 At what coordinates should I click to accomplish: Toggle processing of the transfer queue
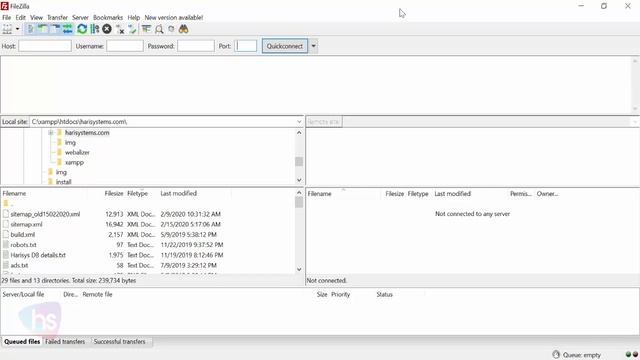95,29
